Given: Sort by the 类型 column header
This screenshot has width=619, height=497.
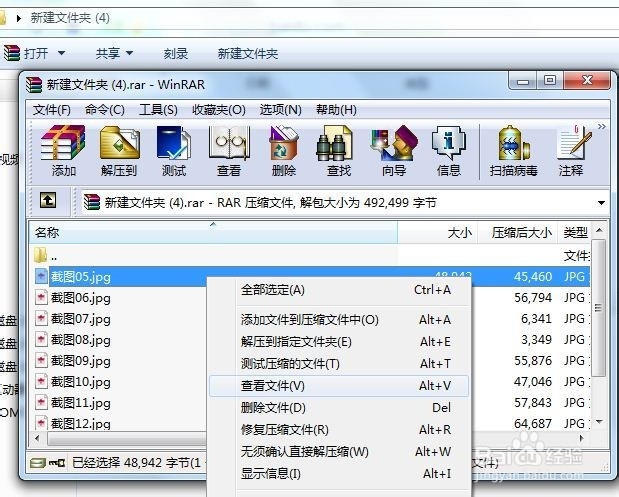Looking at the screenshot, I should (574, 233).
